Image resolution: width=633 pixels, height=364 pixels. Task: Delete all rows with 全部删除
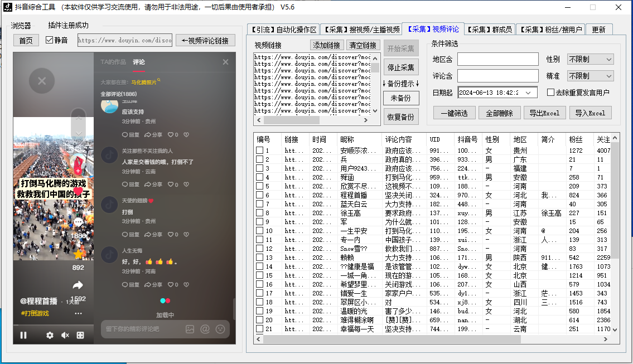click(x=499, y=113)
